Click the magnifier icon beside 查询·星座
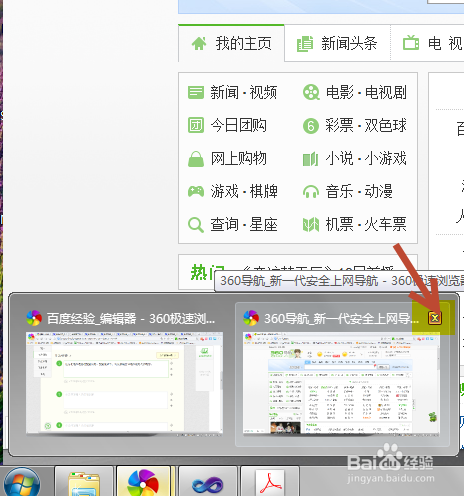 click(196, 225)
